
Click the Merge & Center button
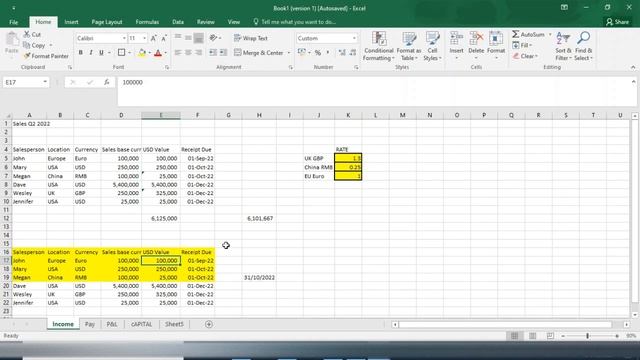pyautogui.click(x=258, y=53)
